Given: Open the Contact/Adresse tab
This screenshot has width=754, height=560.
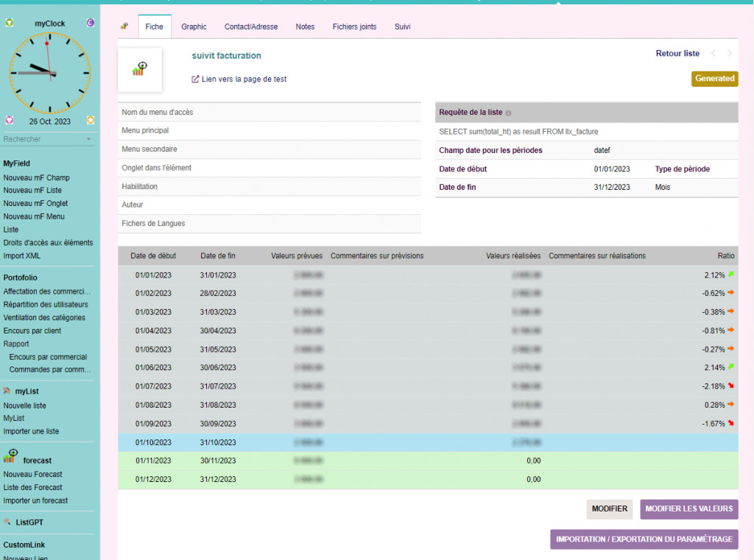Looking at the screenshot, I should coord(251,26).
